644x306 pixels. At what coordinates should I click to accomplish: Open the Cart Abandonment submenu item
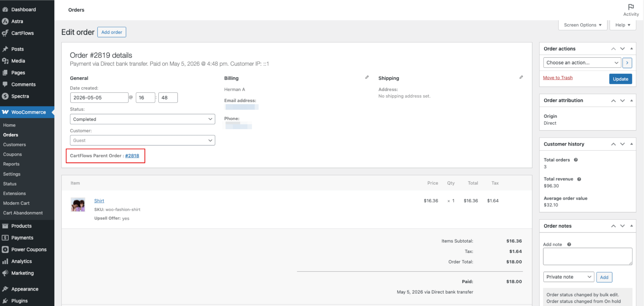coord(23,213)
